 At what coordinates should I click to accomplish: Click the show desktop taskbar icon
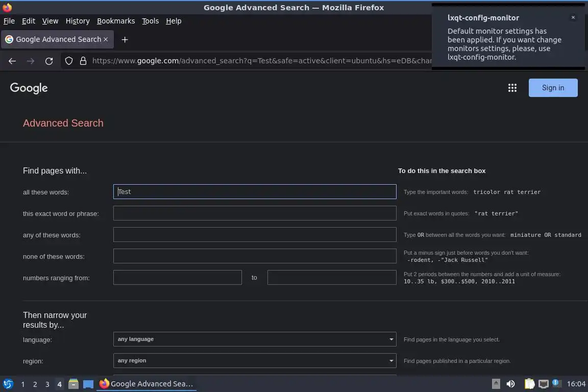coord(88,384)
